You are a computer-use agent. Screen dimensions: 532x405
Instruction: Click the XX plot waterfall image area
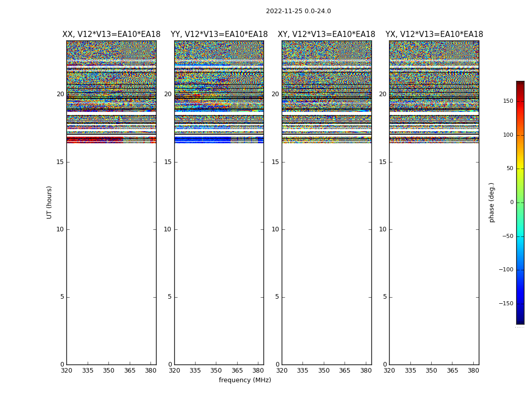pyautogui.click(x=111, y=202)
